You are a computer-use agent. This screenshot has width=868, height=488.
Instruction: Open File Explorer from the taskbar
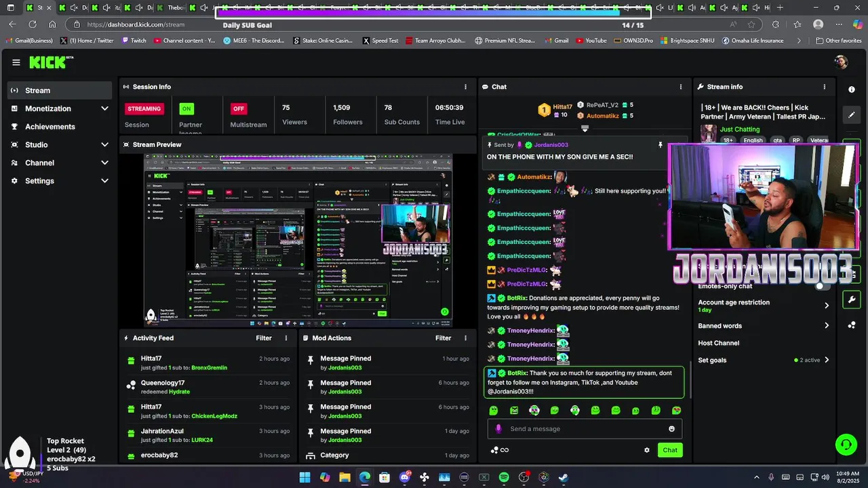344,477
